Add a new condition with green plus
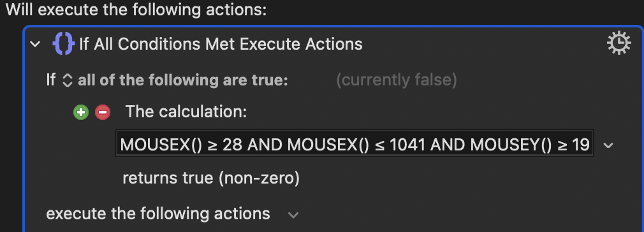644x232 pixels. [81, 112]
